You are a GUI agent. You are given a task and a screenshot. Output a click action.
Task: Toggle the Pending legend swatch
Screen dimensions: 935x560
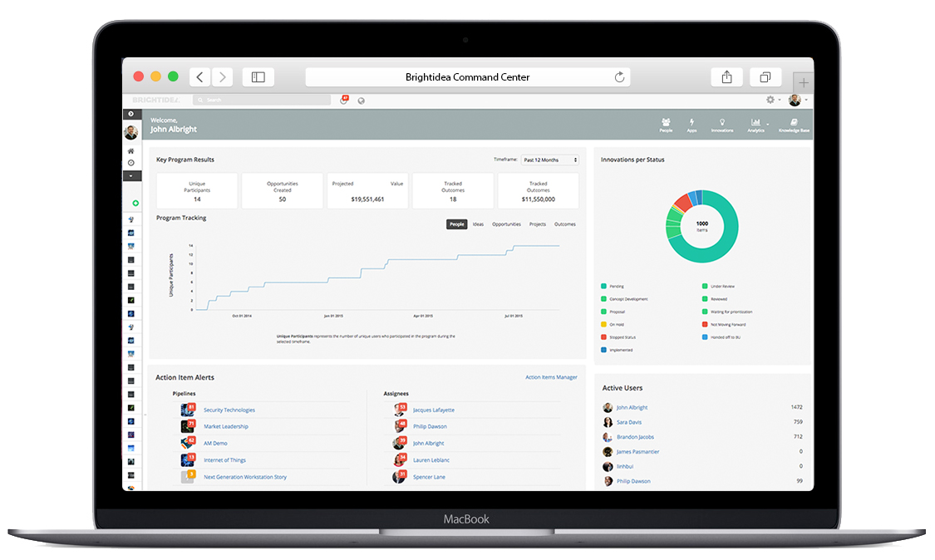pyautogui.click(x=603, y=287)
